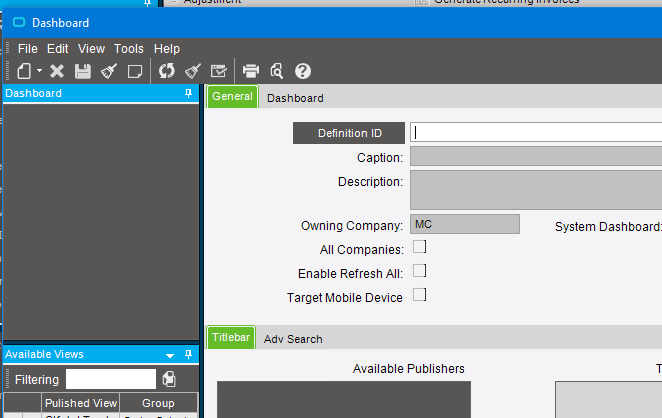
Task: Switch to the General tab
Action: [232, 96]
